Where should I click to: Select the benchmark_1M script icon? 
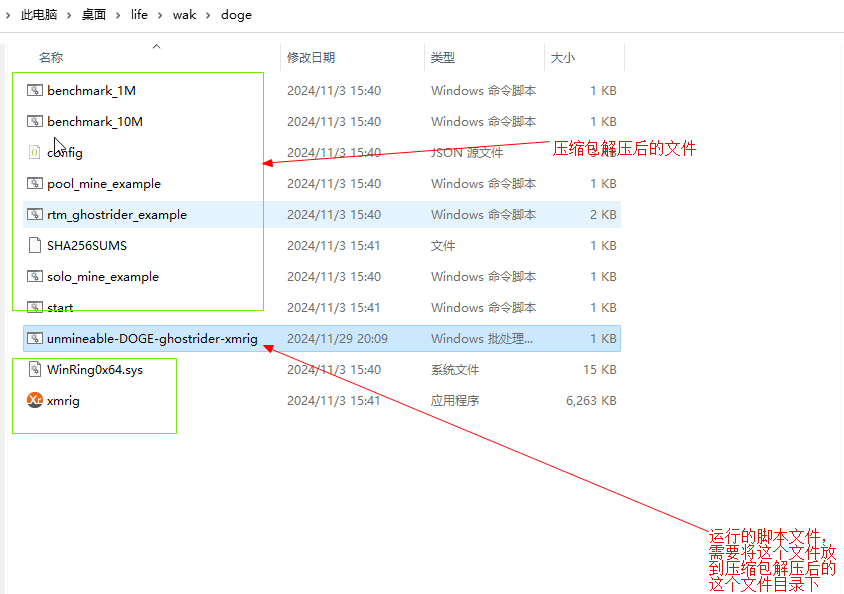click(x=34, y=90)
